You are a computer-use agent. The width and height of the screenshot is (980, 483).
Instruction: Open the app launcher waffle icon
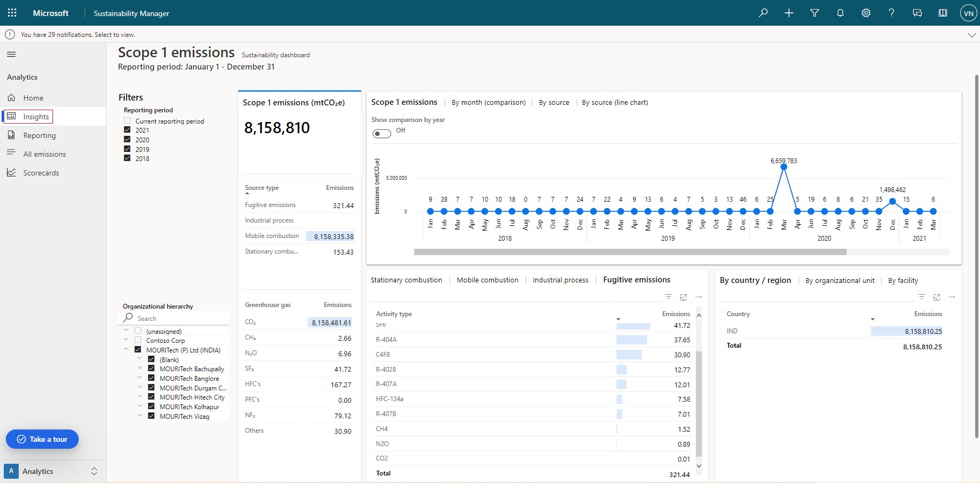tap(12, 13)
